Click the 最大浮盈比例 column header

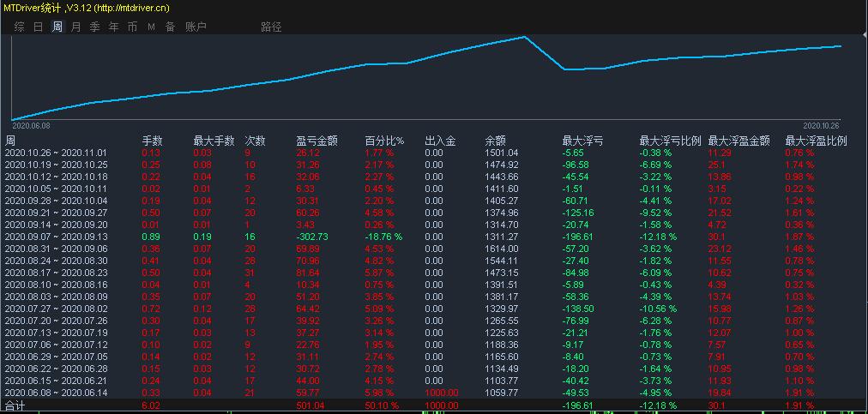[x=816, y=141]
